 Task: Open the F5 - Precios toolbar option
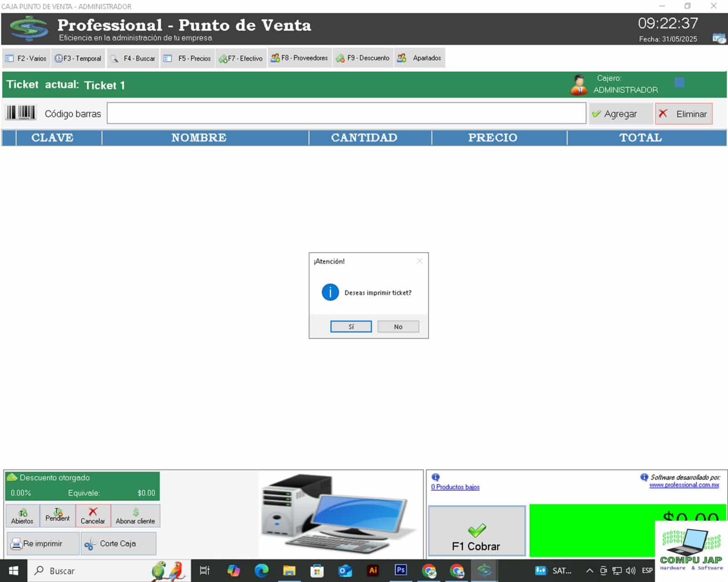(187, 58)
